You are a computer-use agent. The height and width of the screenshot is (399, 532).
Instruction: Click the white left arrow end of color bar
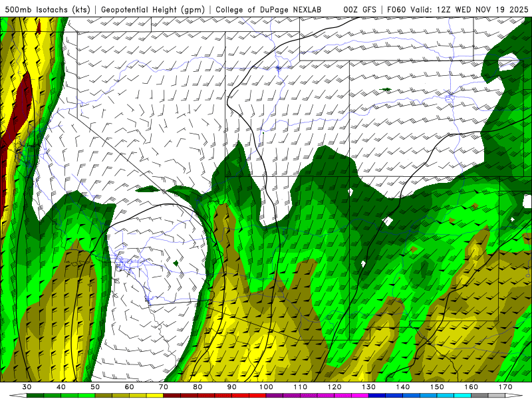18,396
